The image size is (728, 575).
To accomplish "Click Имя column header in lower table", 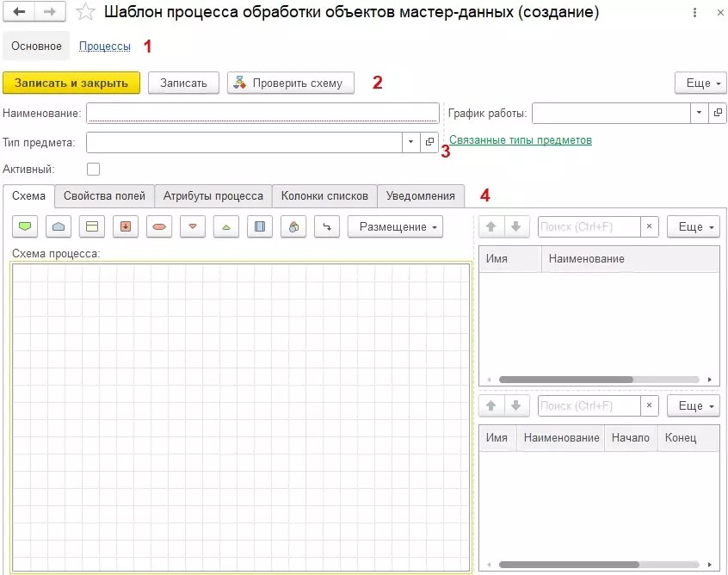I will click(497, 437).
